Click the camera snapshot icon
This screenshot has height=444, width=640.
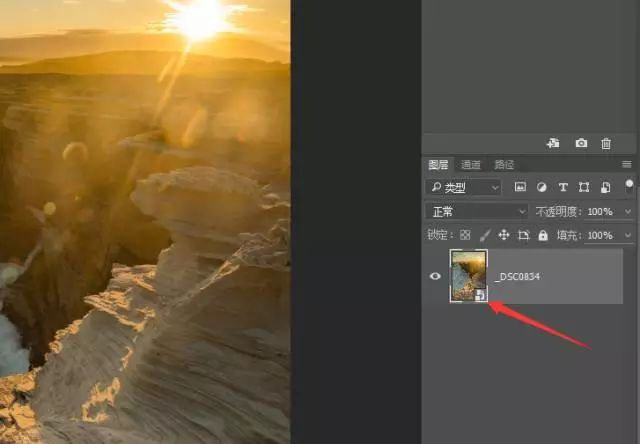[x=581, y=143]
